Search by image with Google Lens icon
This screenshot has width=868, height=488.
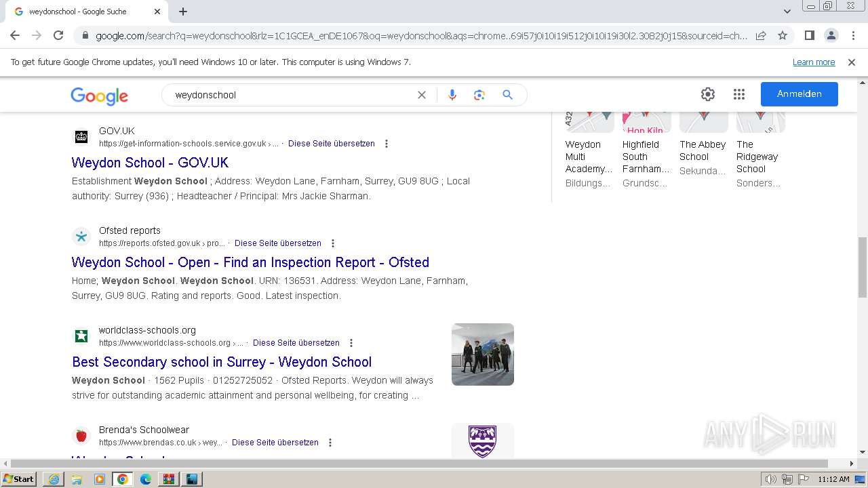point(479,95)
